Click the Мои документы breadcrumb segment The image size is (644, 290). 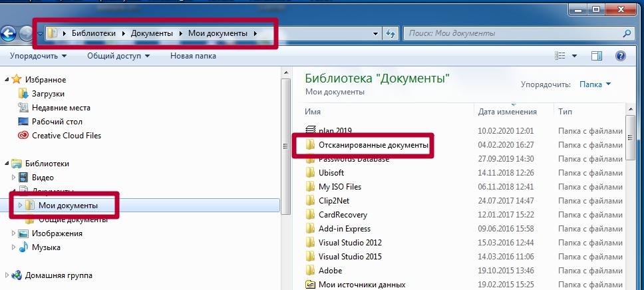coord(218,33)
